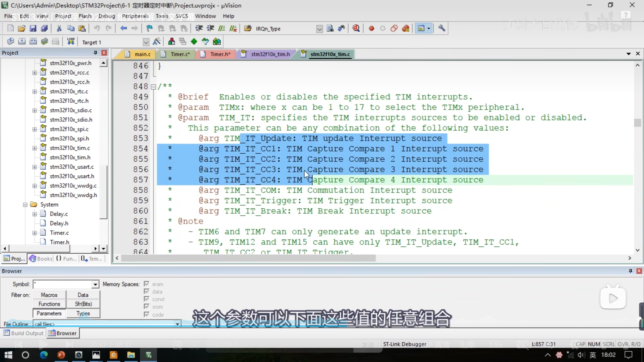644x362 pixels.
Task: Click the Save file toolbar icon
Action: click(x=33, y=28)
